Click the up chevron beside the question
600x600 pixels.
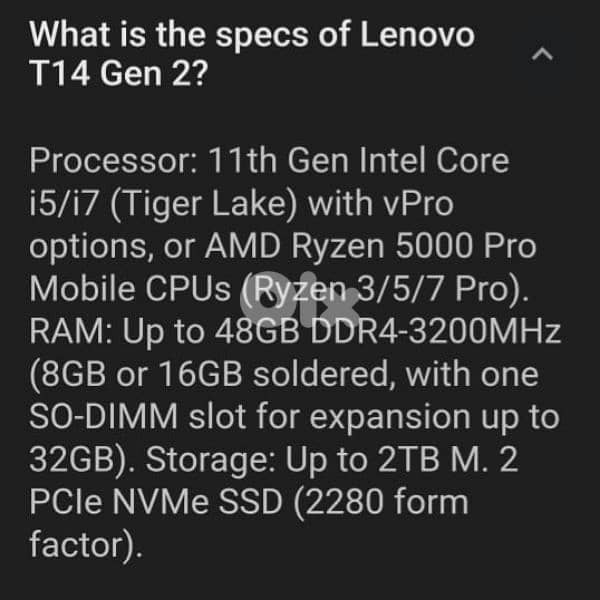tap(543, 56)
